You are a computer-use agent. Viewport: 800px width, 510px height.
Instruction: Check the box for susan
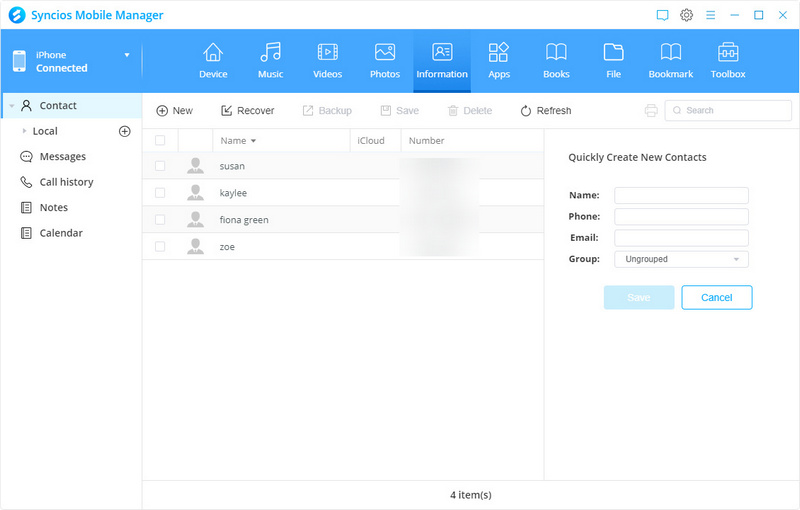pyautogui.click(x=160, y=166)
